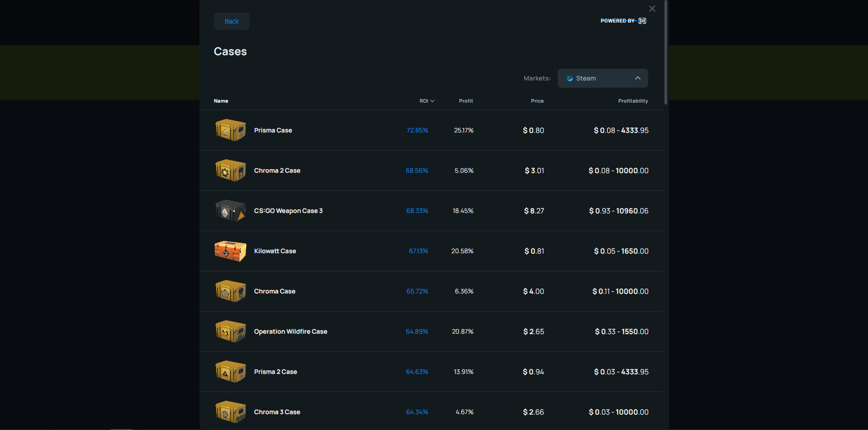Select the Operation Wildfire Case icon
Image resolution: width=868 pixels, height=430 pixels.
tap(230, 331)
